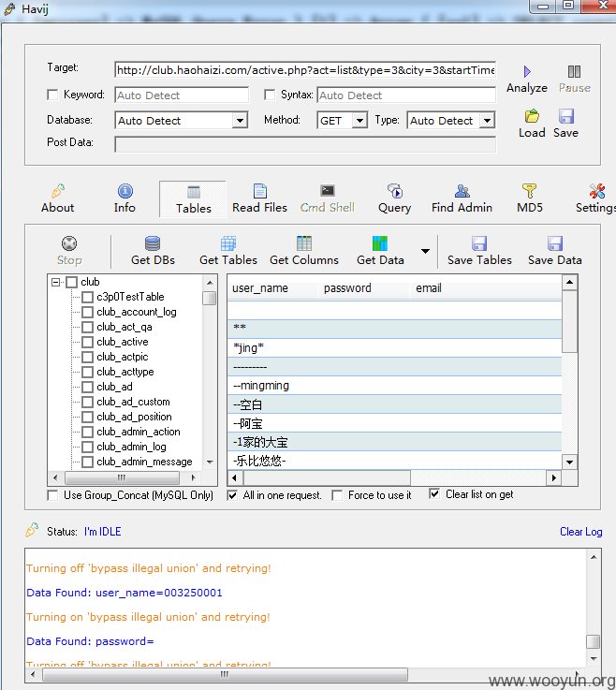Enable Force to use it checkbox

(337, 495)
